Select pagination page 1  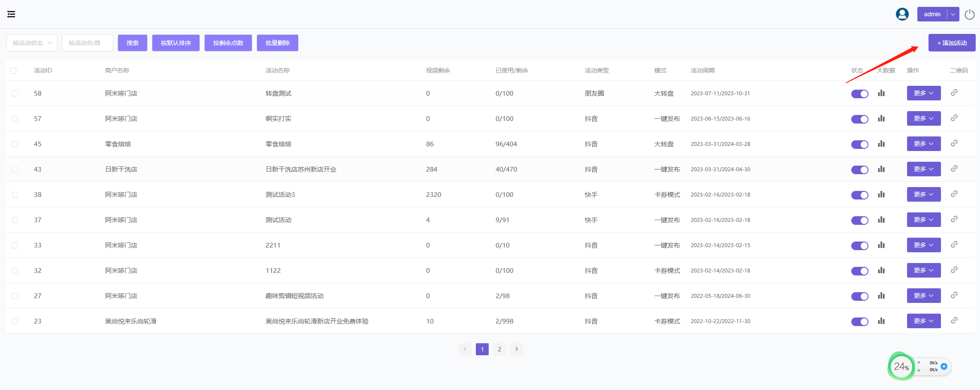click(482, 349)
